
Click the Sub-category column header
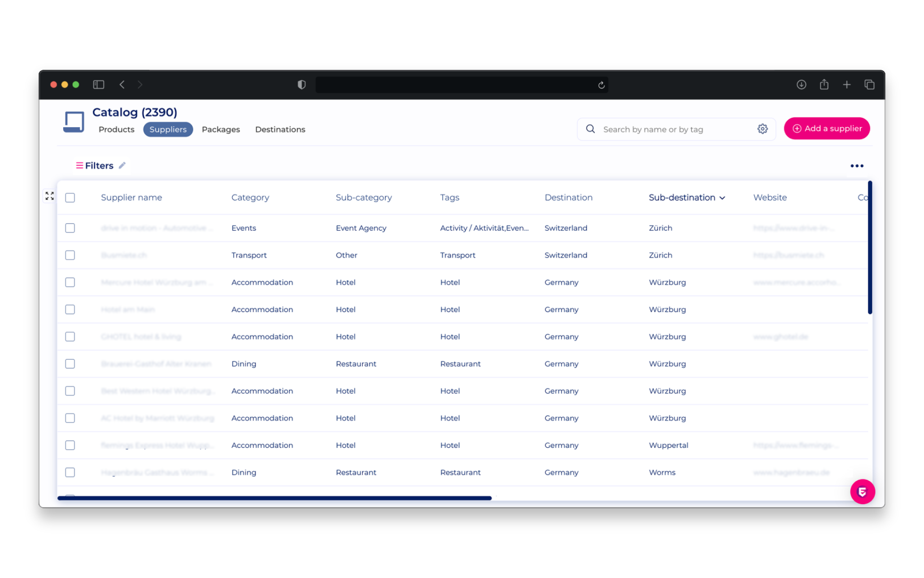[363, 197]
